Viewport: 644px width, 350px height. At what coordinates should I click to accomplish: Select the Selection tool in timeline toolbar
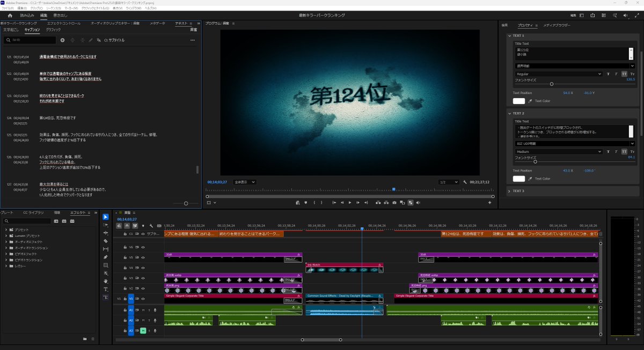click(106, 217)
